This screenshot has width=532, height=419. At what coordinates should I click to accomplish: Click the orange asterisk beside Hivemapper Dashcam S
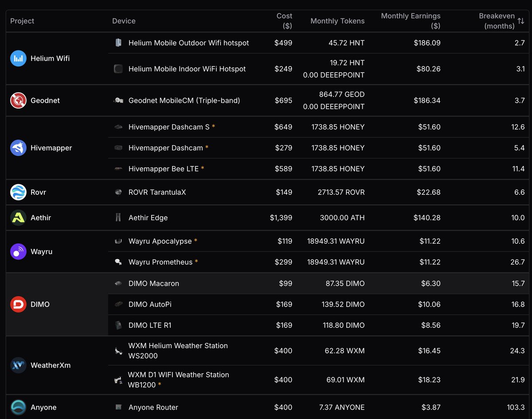click(213, 126)
